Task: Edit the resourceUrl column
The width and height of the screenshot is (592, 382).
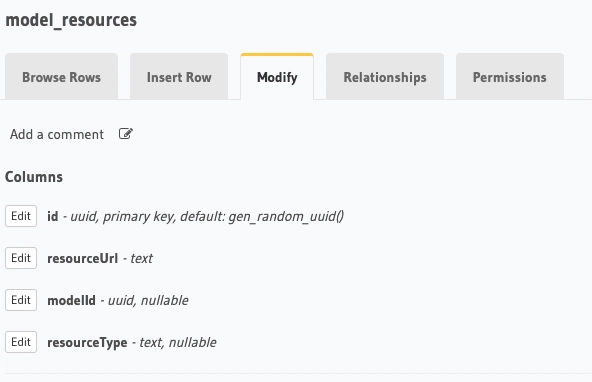Action: 21,258
